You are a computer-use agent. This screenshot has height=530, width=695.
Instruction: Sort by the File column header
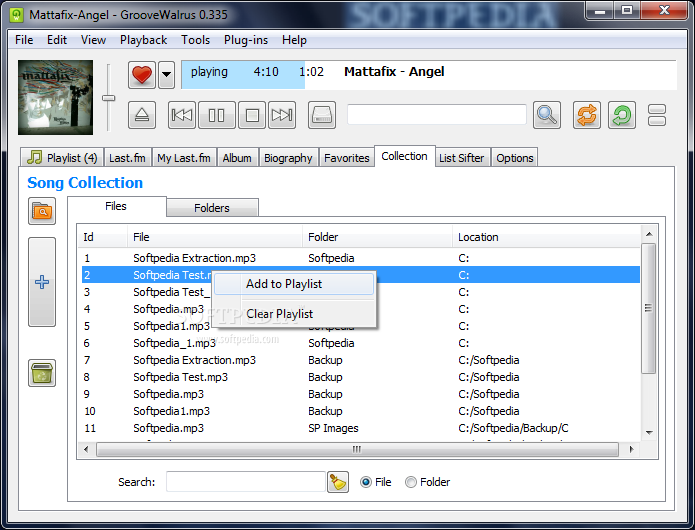click(x=215, y=237)
